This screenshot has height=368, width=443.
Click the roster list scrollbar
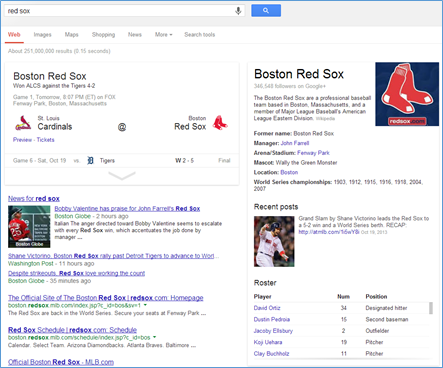pos(431,308)
